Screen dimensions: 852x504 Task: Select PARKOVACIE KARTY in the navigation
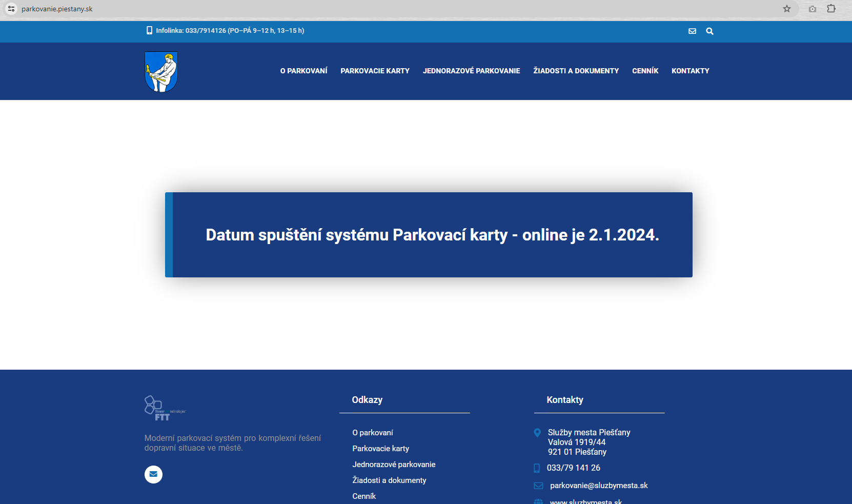[375, 71]
